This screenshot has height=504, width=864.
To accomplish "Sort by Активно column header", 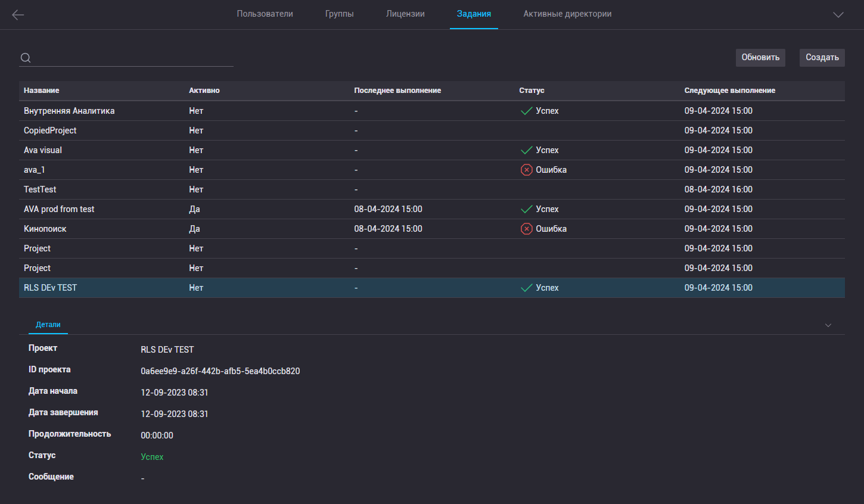I will point(204,91).
